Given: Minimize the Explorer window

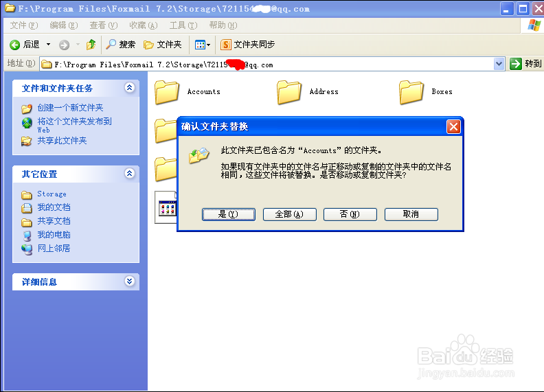Looking at the screenshot, I should [507, 9].
